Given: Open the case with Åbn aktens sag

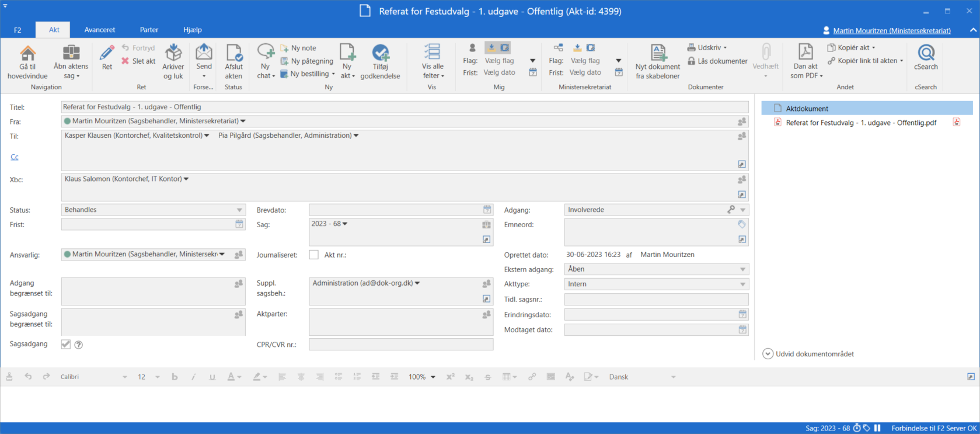Looking at the screenshot, I should [71, 62].
